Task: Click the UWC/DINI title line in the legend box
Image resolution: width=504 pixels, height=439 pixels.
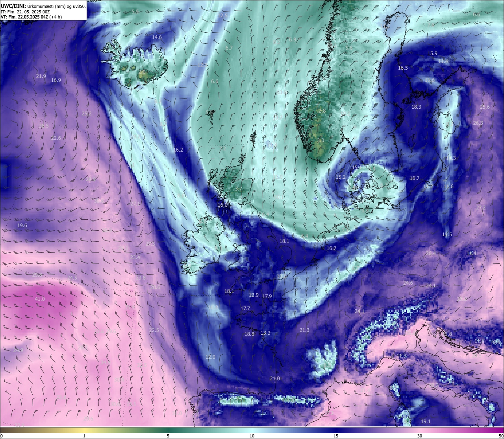Action: (43, 6)
